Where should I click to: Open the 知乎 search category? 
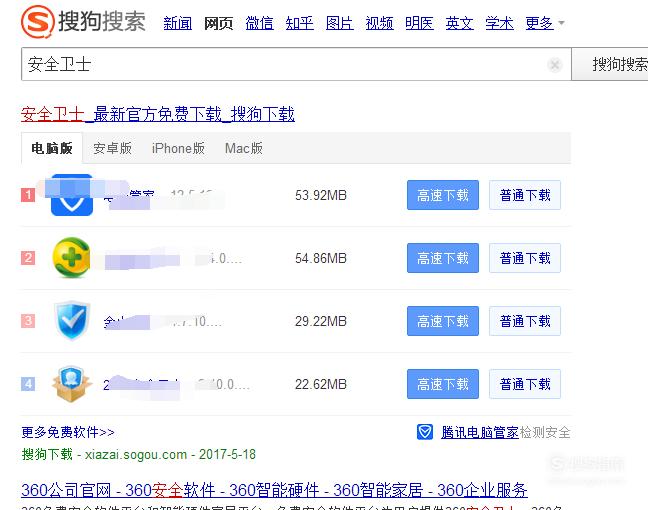[300, 23]
